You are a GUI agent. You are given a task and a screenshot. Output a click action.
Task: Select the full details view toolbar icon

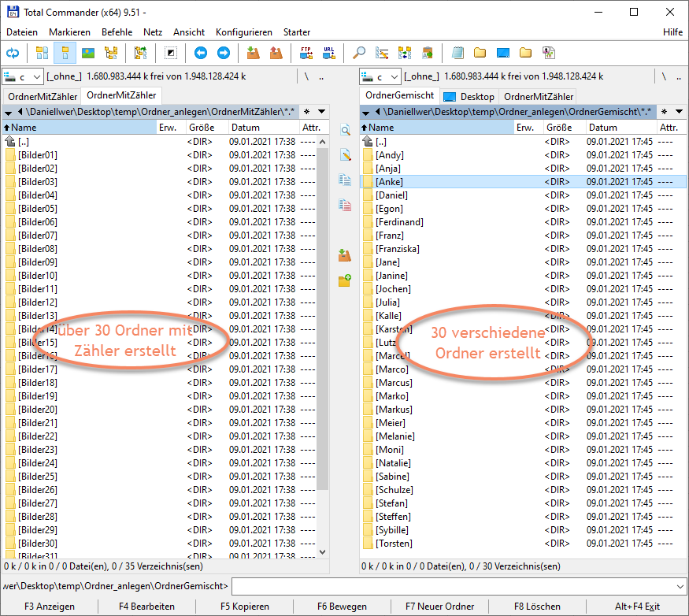pyautogui.click(x=65, y=54)
